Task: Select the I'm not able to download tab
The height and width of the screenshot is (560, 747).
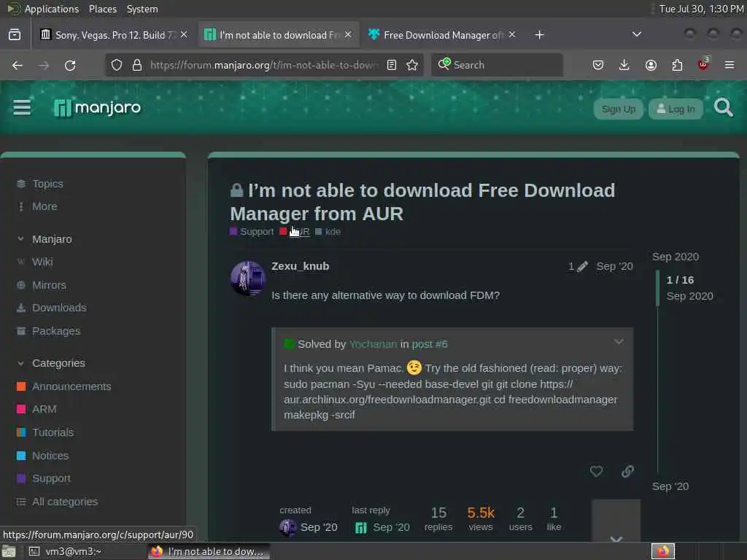Action: (x=278, y=35)
